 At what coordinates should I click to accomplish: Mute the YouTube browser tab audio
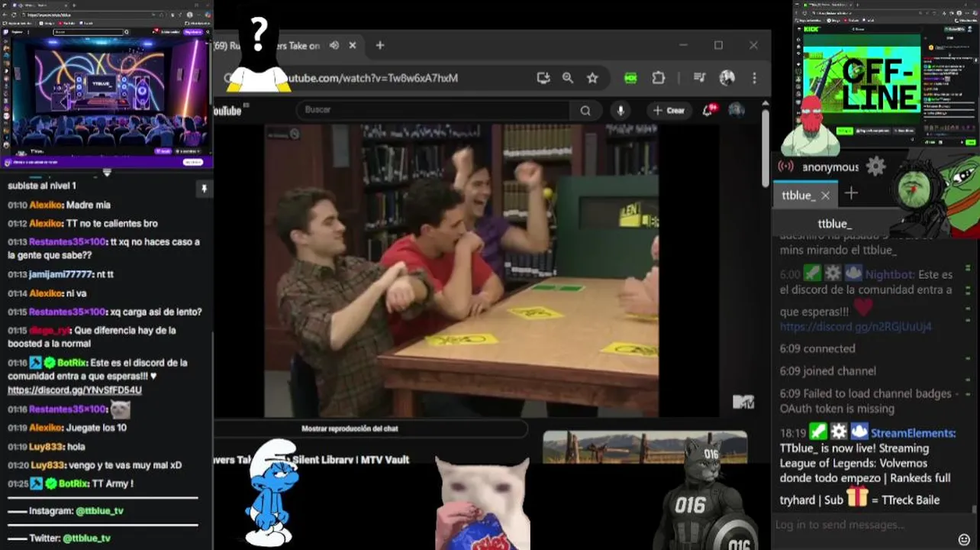click(x=334, y=46)
